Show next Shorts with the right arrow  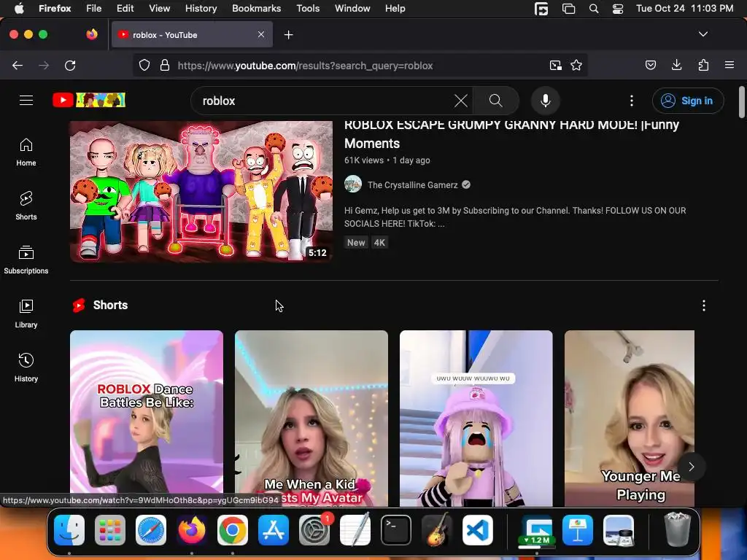(x=692, y=467)
